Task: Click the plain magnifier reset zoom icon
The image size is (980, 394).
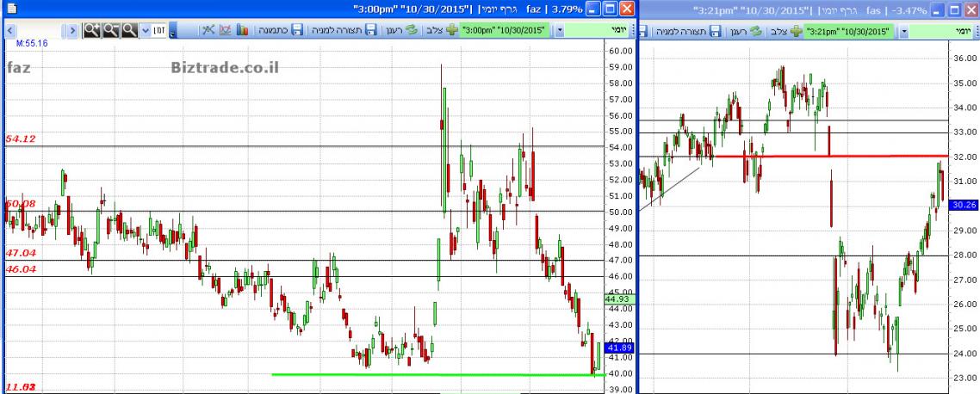Action: 129,30
